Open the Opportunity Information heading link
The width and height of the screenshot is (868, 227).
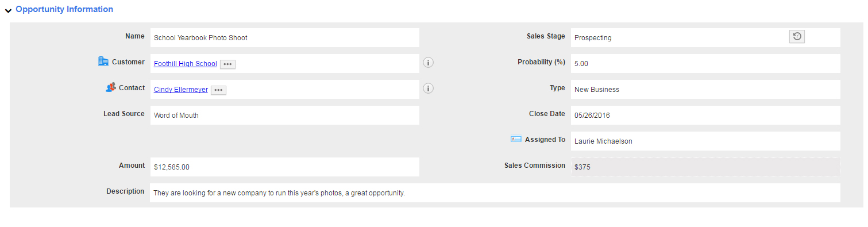coord(64,9)
